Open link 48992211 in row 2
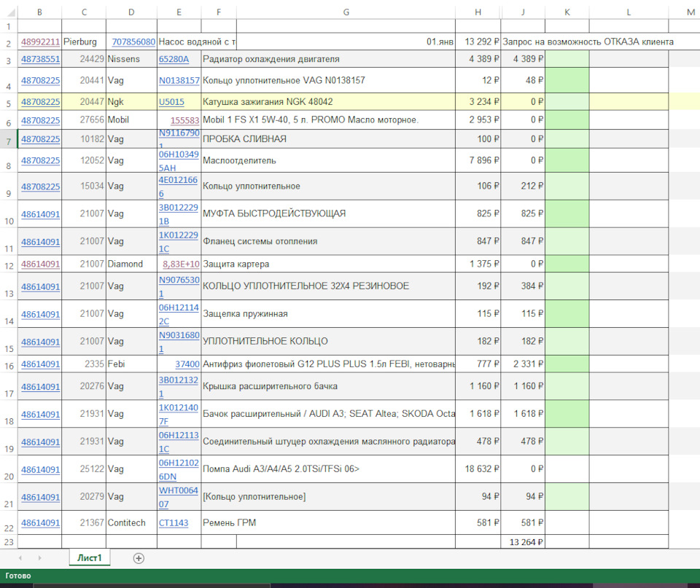The image size is (700, 588). pos(40,42)
